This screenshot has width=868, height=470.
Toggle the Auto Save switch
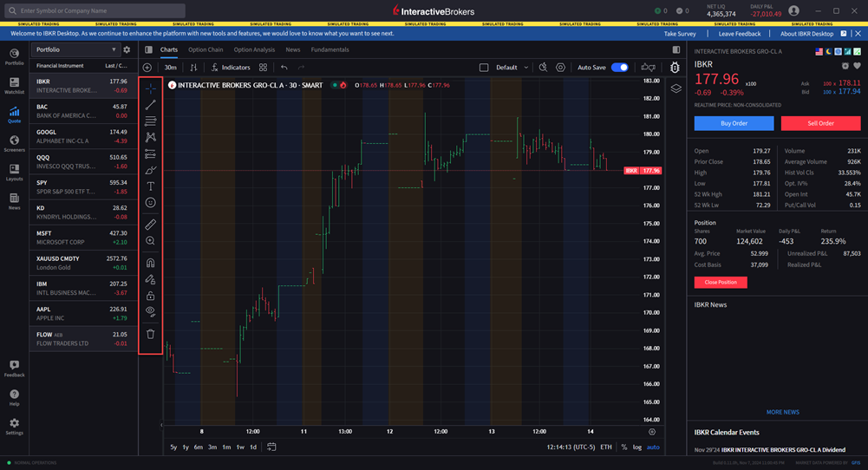coord(620,68)
